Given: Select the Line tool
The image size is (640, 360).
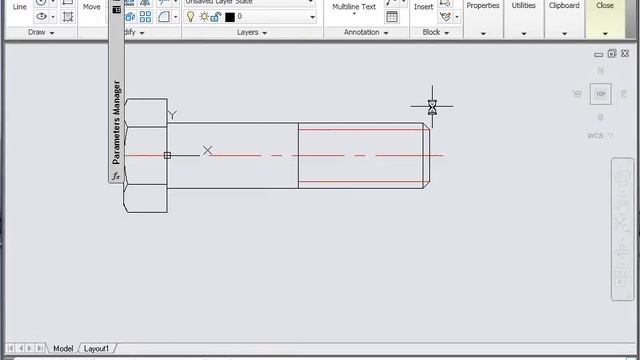Looking at the screenshot, I should 20,7.
